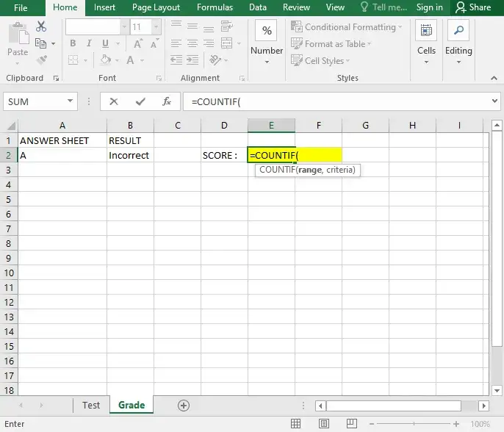Click the Sign in link
The width and height of the screenshot is (504, 432).
click(430, 7)
